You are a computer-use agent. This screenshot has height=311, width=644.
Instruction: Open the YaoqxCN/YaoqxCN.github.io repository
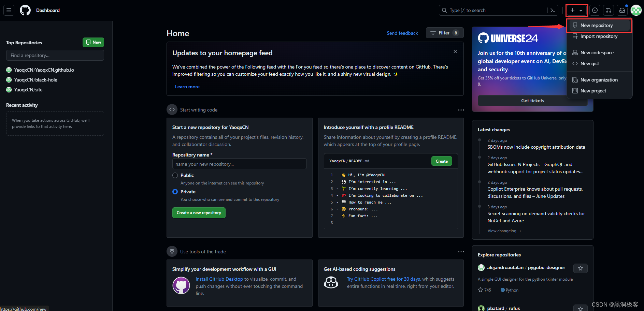[44, 70]
